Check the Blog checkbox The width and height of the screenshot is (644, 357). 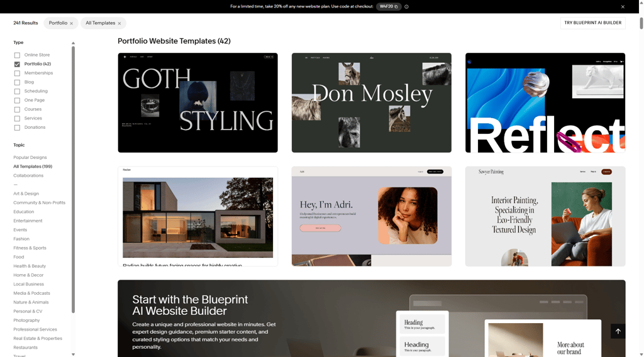pyautogui.click(x=17, y=82)
